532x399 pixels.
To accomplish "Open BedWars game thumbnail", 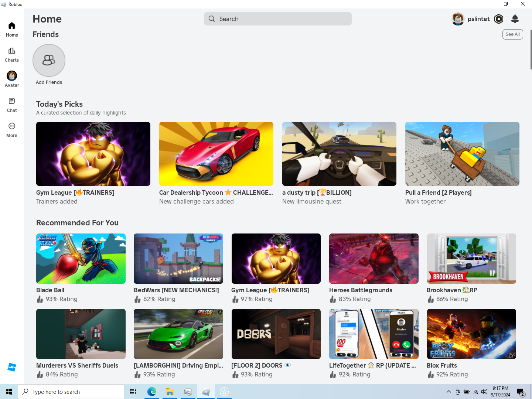I will click(178, 259).
